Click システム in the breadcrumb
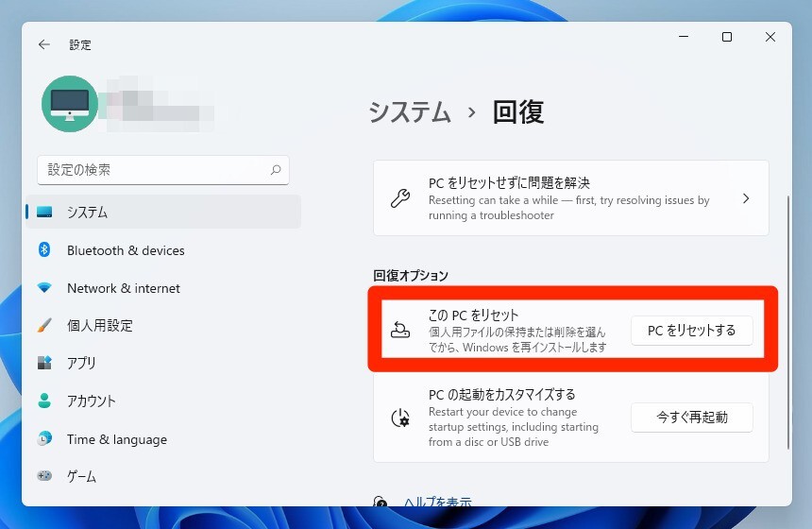This screenshot has width=812, height=529. (410, 111)
